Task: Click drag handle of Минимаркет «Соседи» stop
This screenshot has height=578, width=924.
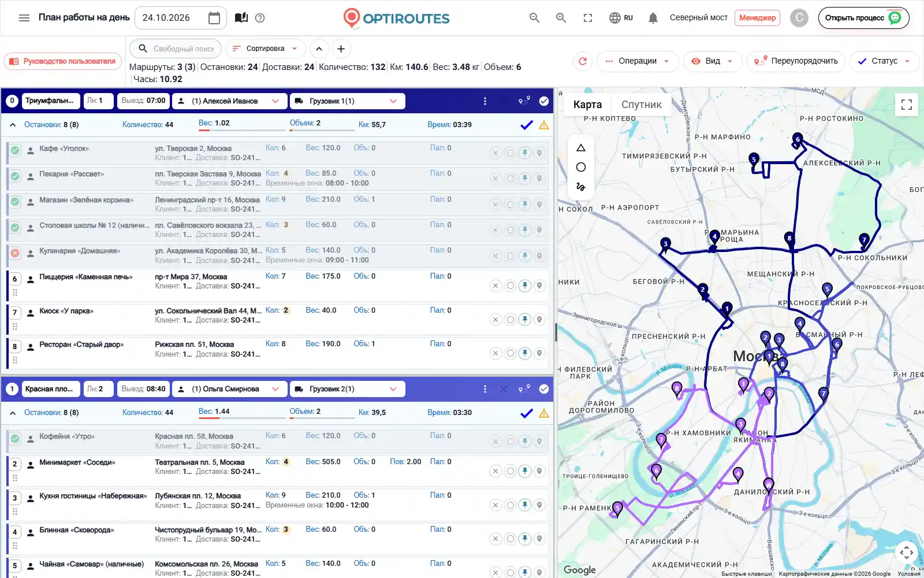Action: point(15,478)
